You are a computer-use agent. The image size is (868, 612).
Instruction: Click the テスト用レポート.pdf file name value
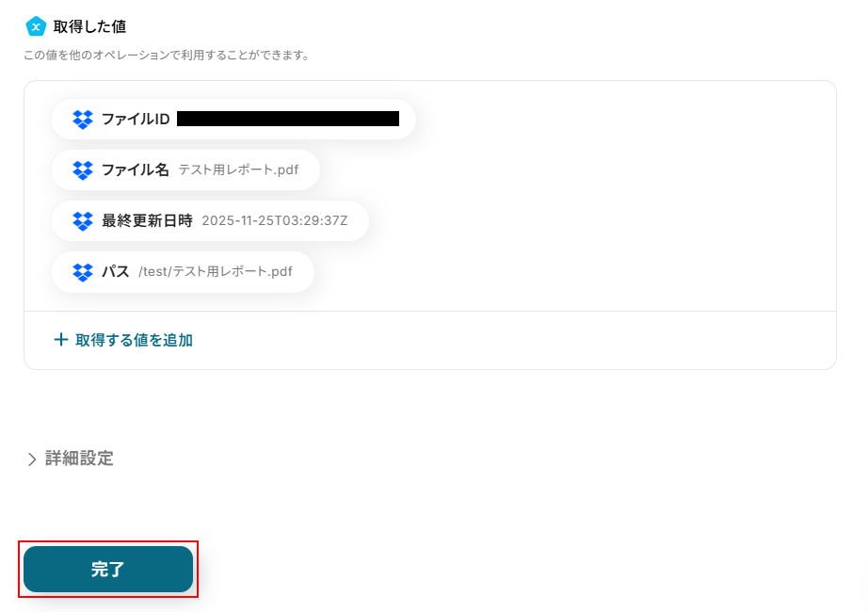point(238,170)
